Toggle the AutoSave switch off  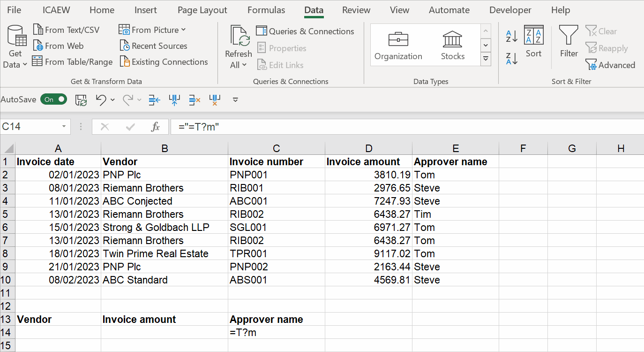[x=53, y=99]
